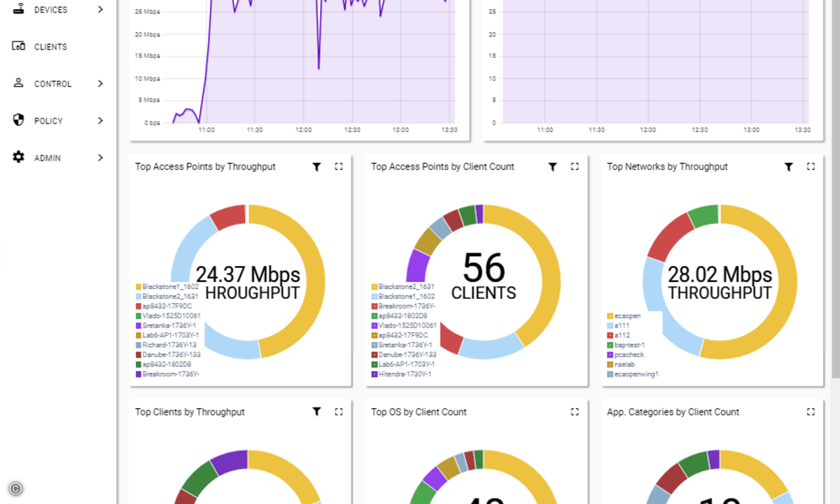Image resolution: width=840 pixels, height=504 pixels.
Task: Click yellow ecaopen legend color swatch
Action: click(610, 316)
